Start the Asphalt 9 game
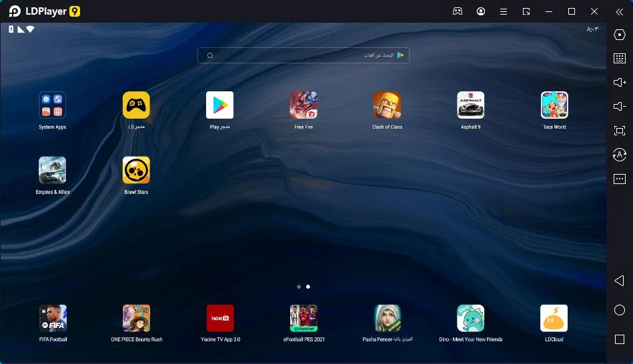 (471, 105)
